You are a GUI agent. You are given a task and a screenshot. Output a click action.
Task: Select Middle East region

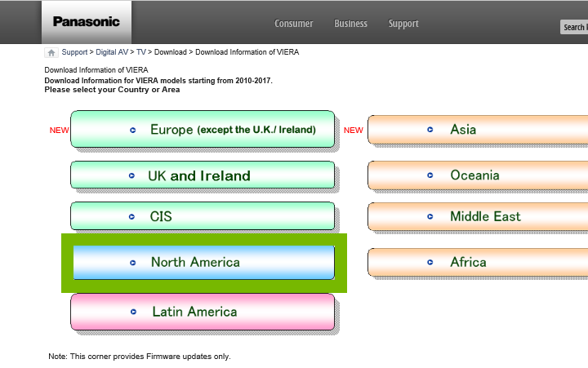478,216
